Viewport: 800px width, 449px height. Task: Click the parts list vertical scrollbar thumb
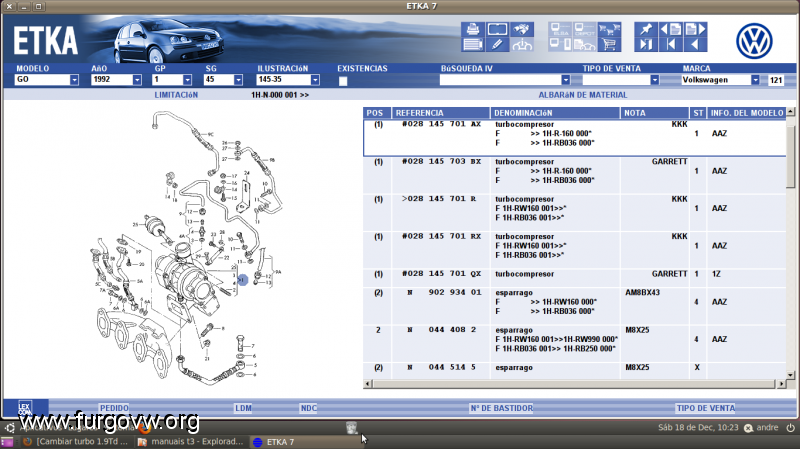[x=790, y=156]
